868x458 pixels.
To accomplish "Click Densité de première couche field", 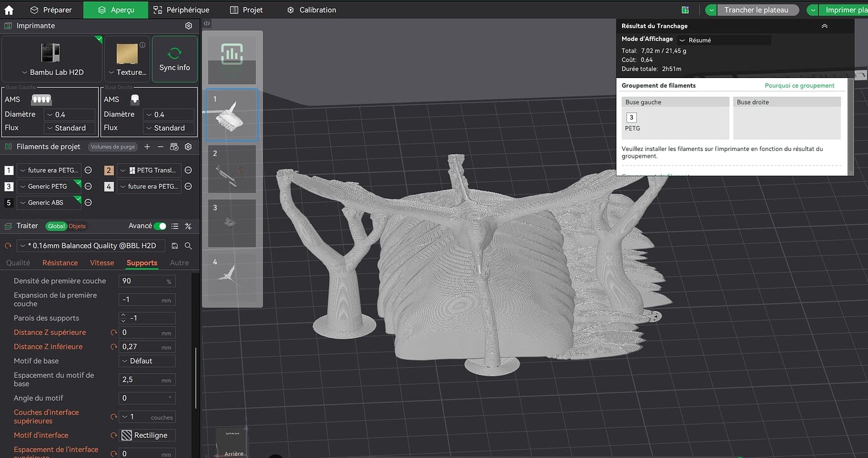I will pyautogui.click(x=147, y=281).
